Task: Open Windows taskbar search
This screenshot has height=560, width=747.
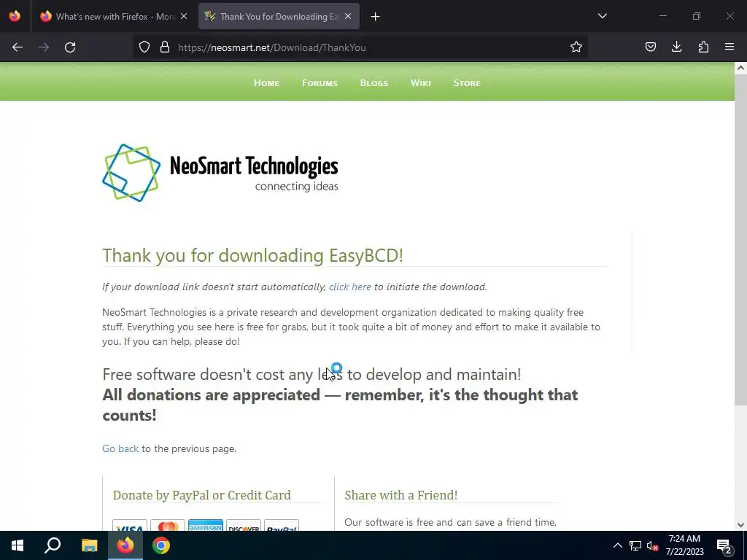Action: click(53, 545)
